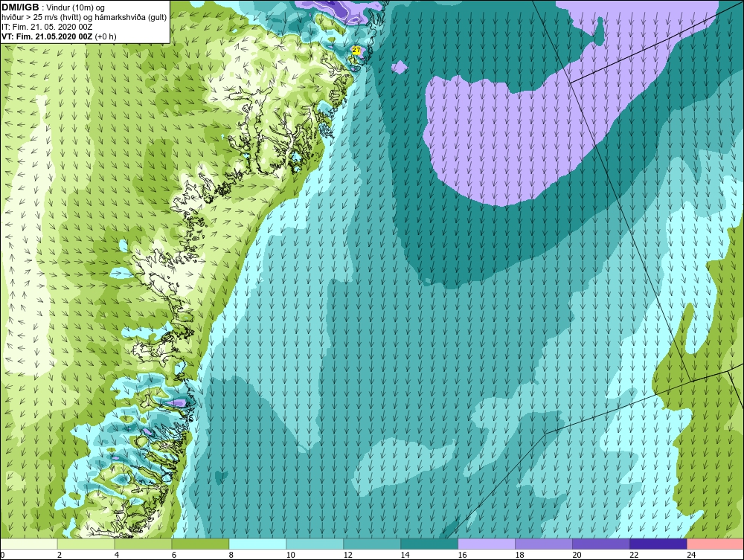Click the legend label 16
The height and width of the screenshot is (560, 744).
click(462, 555)
